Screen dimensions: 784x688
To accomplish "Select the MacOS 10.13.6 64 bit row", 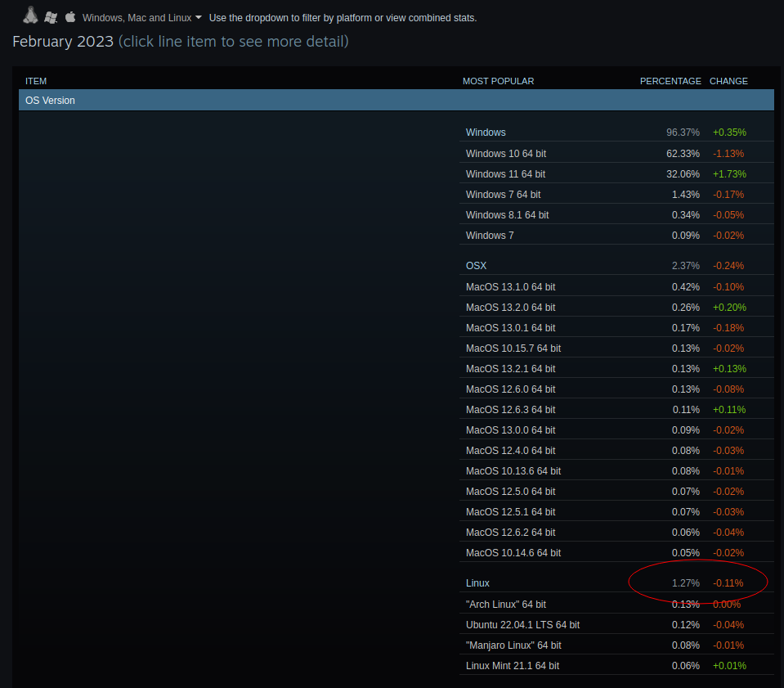I will tap(616, 471).
